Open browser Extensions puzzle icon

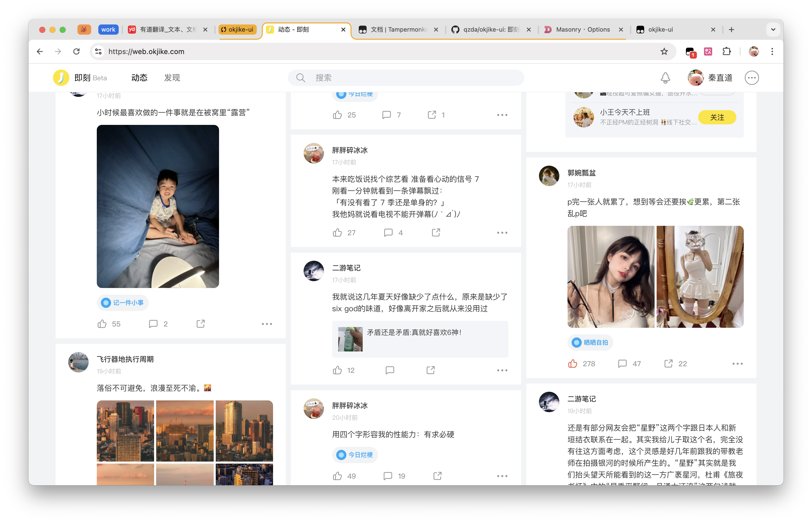(x=726, y=52)
